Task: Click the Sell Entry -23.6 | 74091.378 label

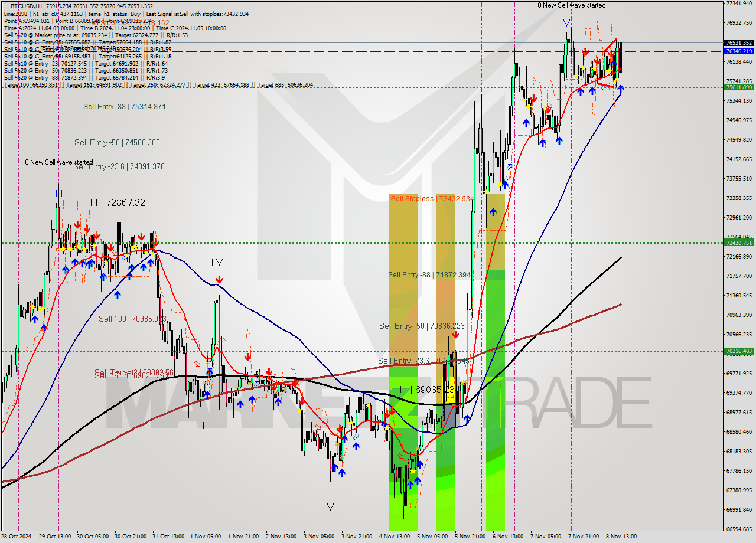Action: pos(119,167)
